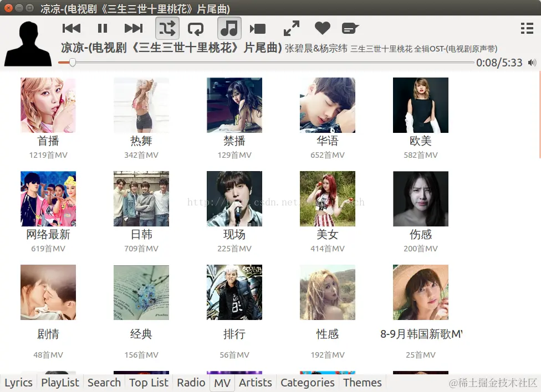
Task: Skip to the previous track
Action: click(72, 28)
